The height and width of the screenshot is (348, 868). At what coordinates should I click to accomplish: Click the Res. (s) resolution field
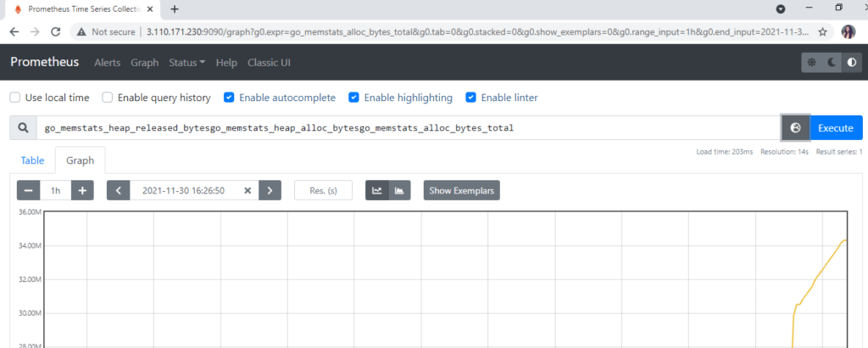click(324, 190)
